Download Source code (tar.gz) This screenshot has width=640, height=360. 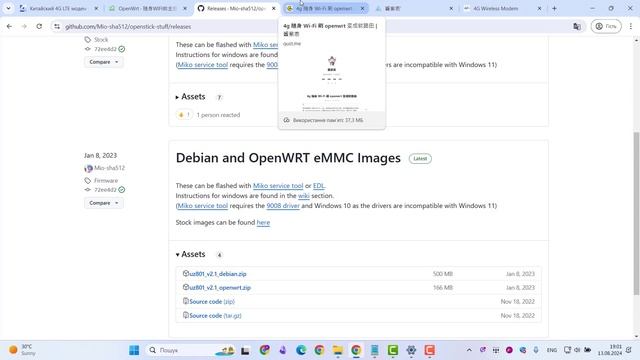[x=215, y=316]
